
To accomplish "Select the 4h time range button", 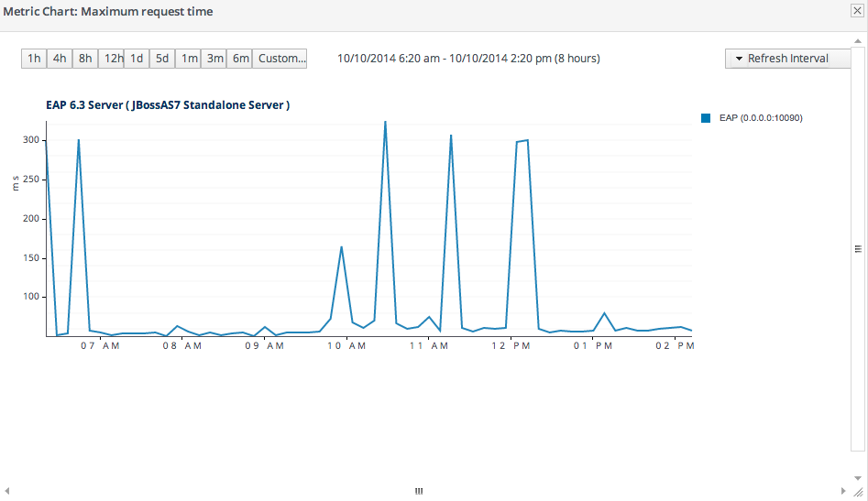I will coord(60,59).
